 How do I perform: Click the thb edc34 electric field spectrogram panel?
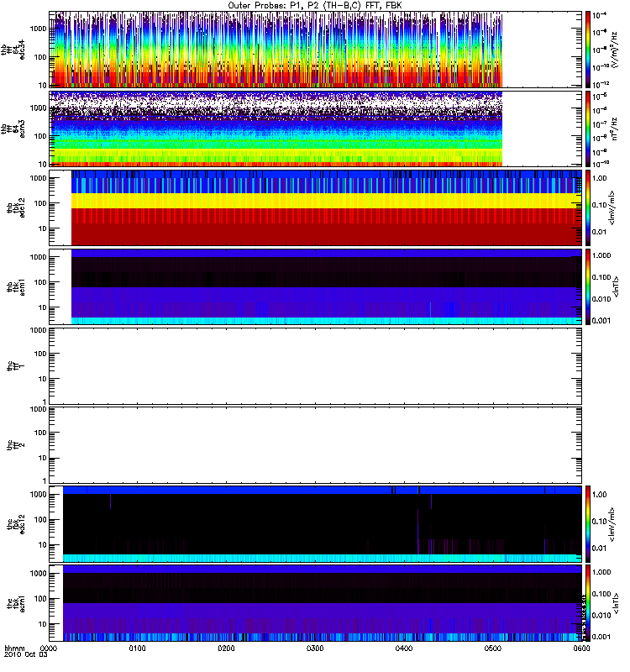(x=315, y=50)
